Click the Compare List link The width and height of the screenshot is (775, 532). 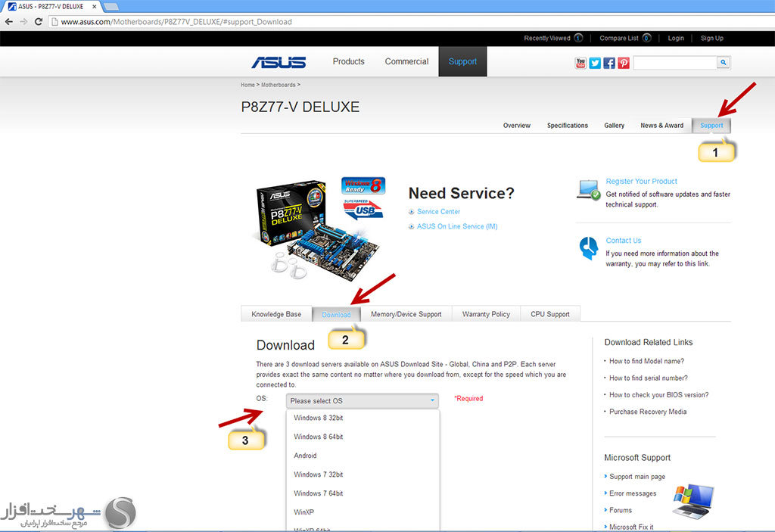619,38
